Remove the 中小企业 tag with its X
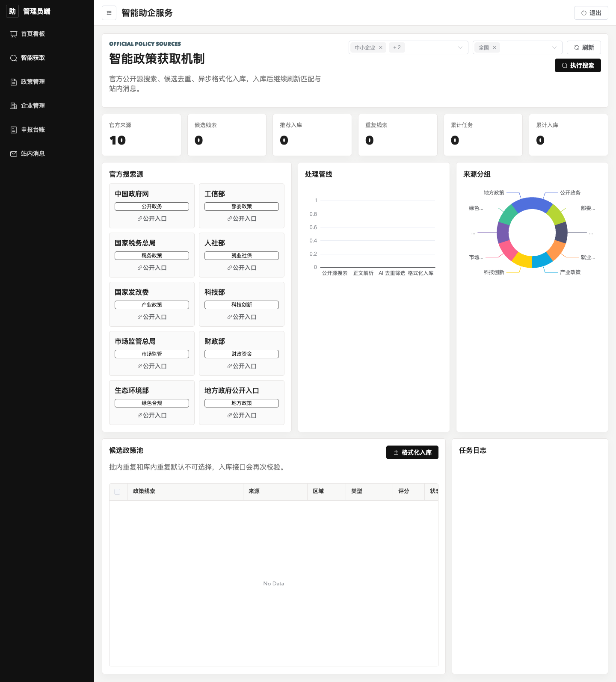Viewport: 616px width, 682px height. (x=381, y=47)
